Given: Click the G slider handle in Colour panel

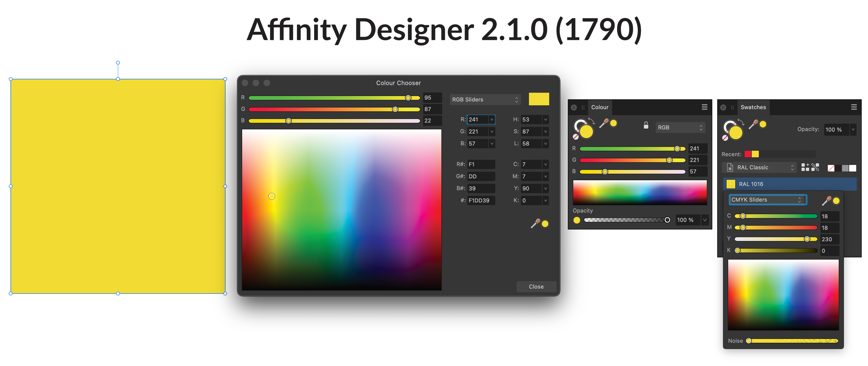Looking at the screenshot, I should tap(669, 160).
